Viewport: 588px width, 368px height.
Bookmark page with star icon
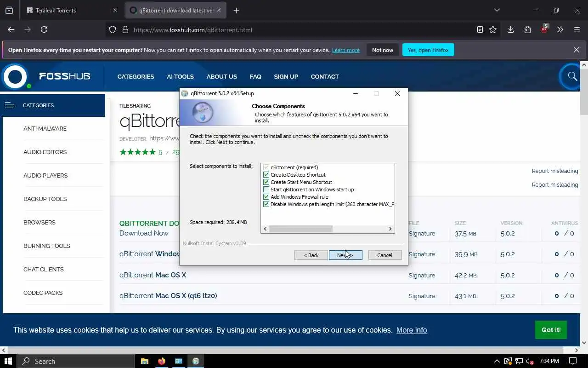(493, 29)
